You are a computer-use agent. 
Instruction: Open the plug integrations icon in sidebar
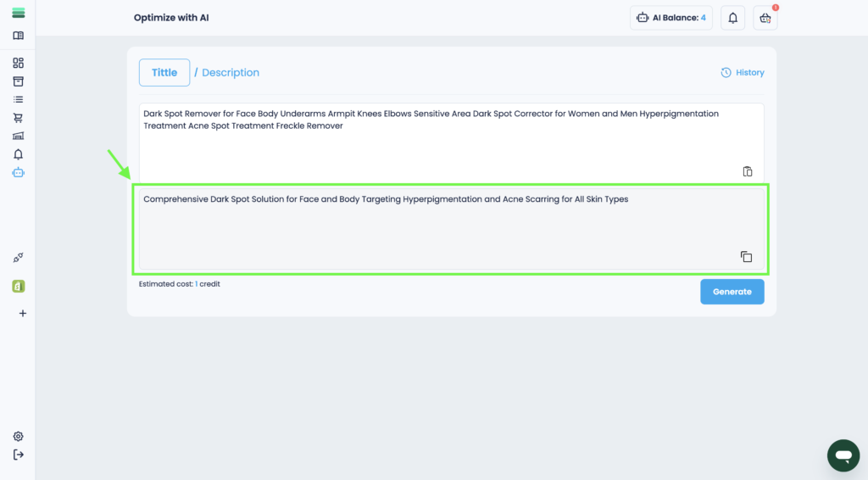pyautogui.click(x=18, y=258)
